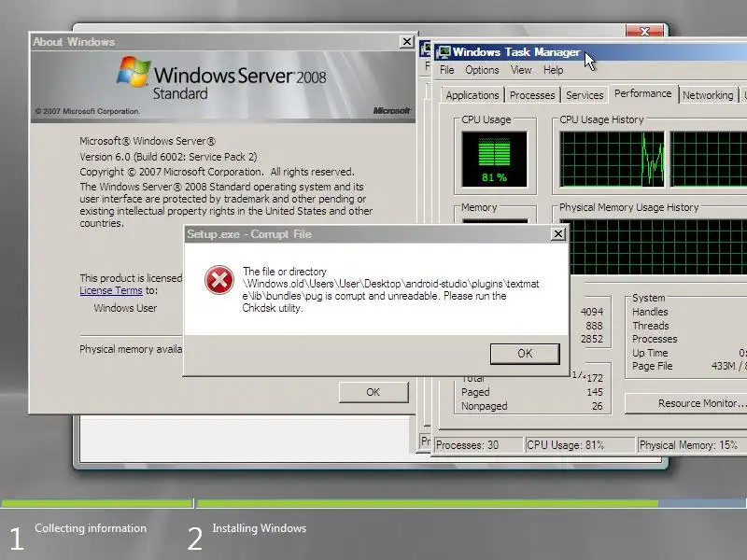
Task: Click the 'Paged' kernel memory label
Action: click(x=475, y=392)
